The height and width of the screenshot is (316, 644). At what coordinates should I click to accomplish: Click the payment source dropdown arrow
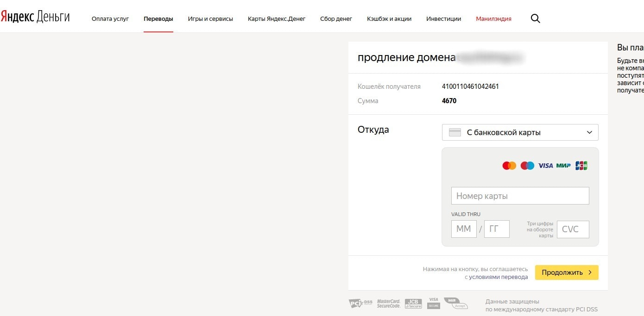tap(589, 132)
